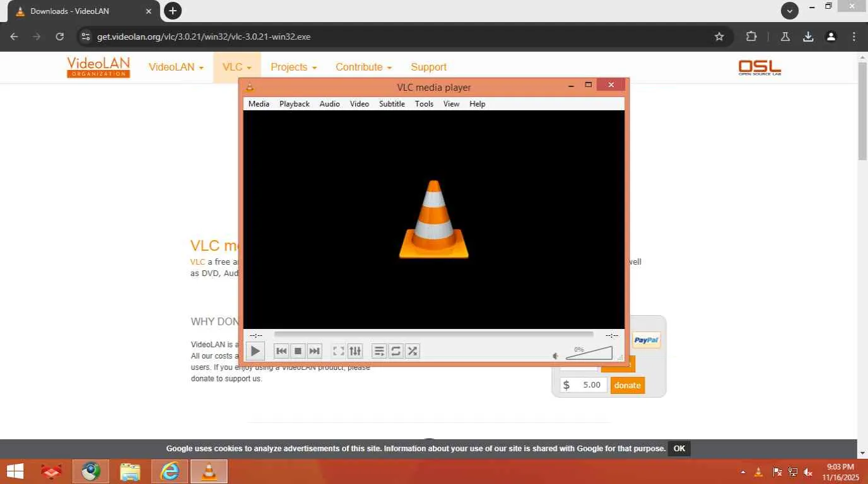
Task: Skip to next media in VLC
Action: tap(315, 351)
